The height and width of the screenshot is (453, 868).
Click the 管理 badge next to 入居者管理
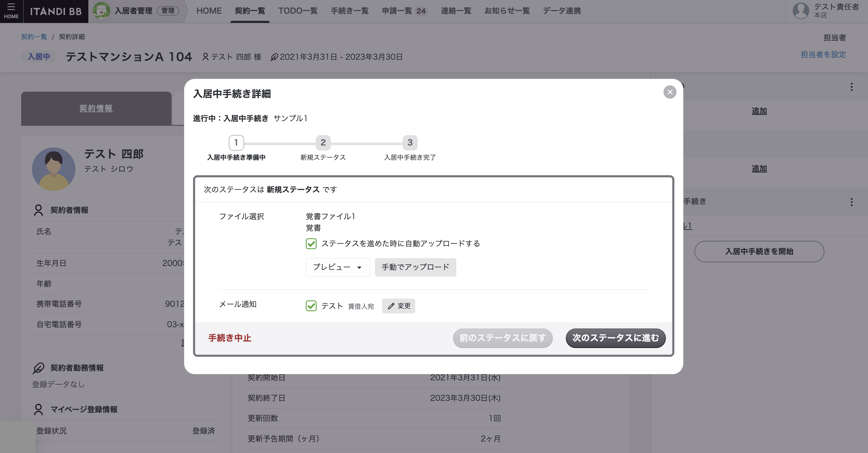168,11
